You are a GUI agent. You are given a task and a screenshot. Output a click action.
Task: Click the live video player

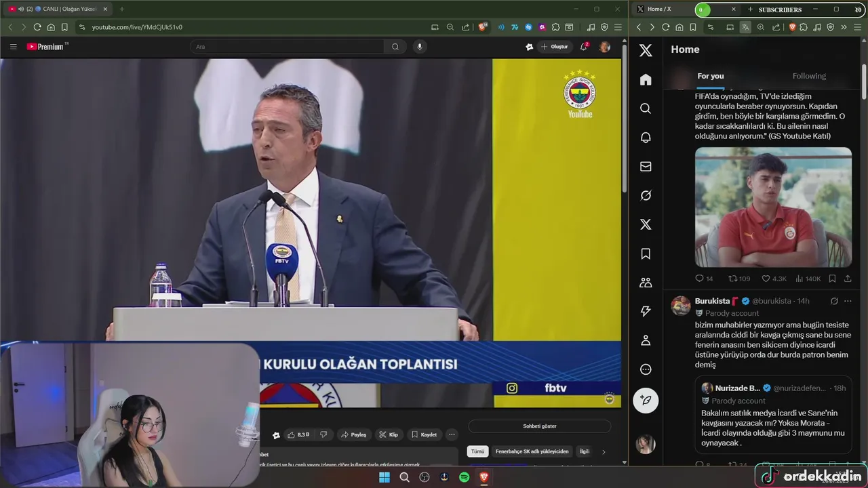[x=311, y=233]
